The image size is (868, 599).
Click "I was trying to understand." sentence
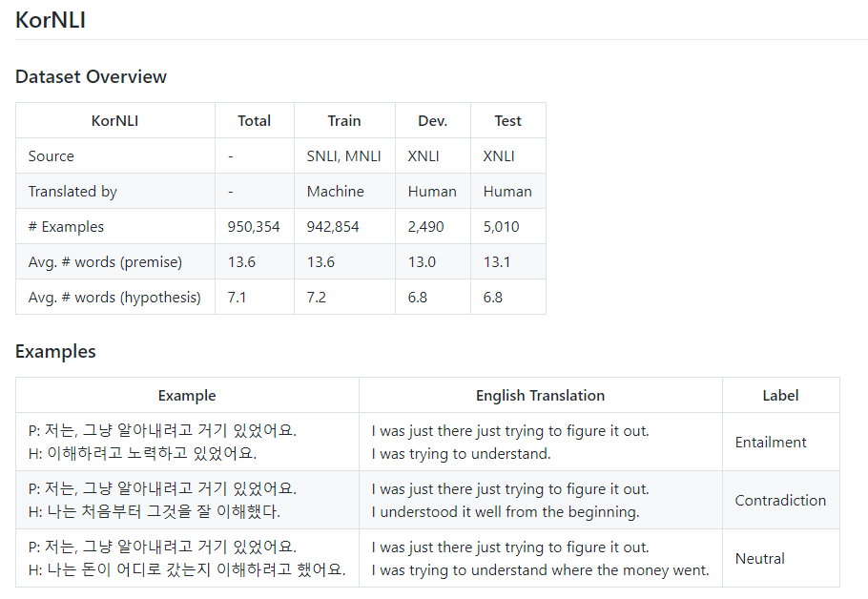point(461,454)
